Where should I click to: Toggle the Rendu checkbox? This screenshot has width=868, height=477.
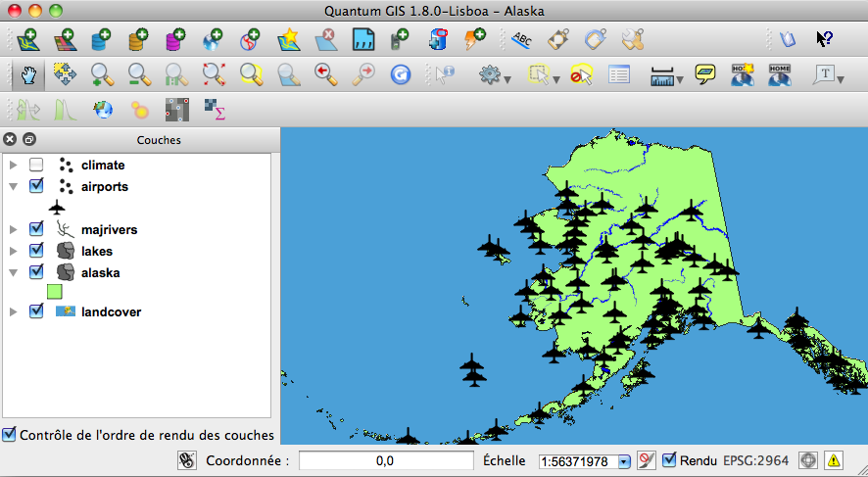(669, 459)
